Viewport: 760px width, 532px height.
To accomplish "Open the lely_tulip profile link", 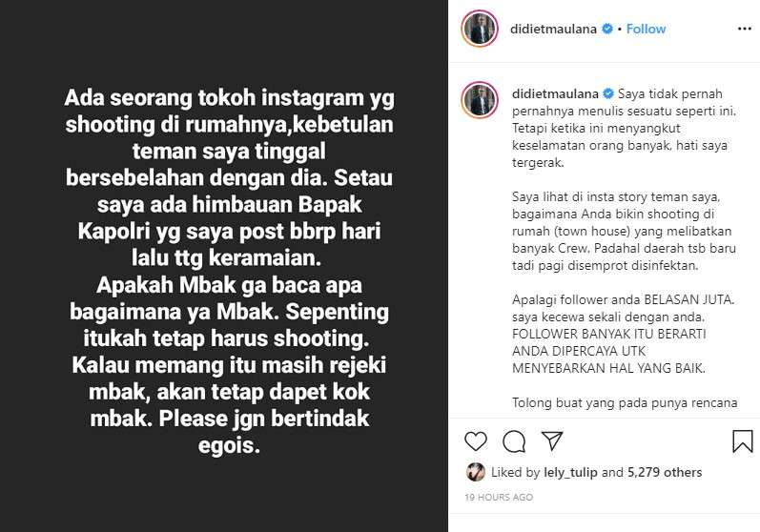I will point(570,472).
